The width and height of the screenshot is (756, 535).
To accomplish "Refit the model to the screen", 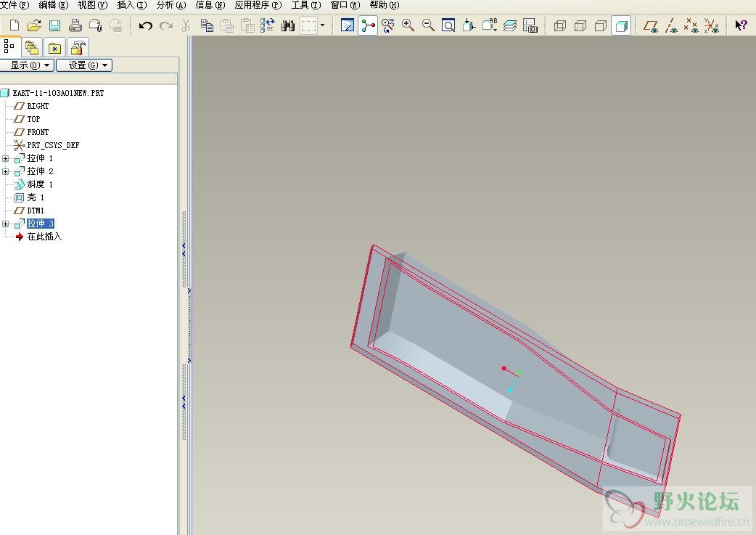I will pos(448,25).
